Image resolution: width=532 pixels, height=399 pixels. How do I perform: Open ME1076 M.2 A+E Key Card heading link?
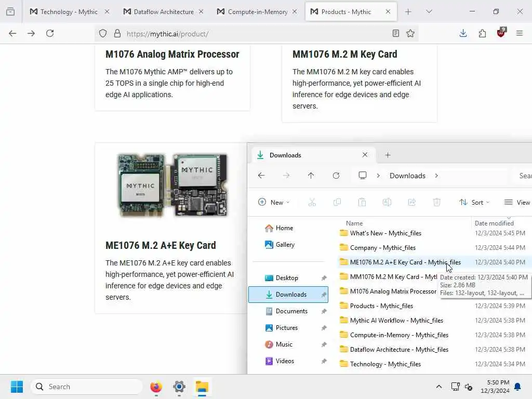161,245
